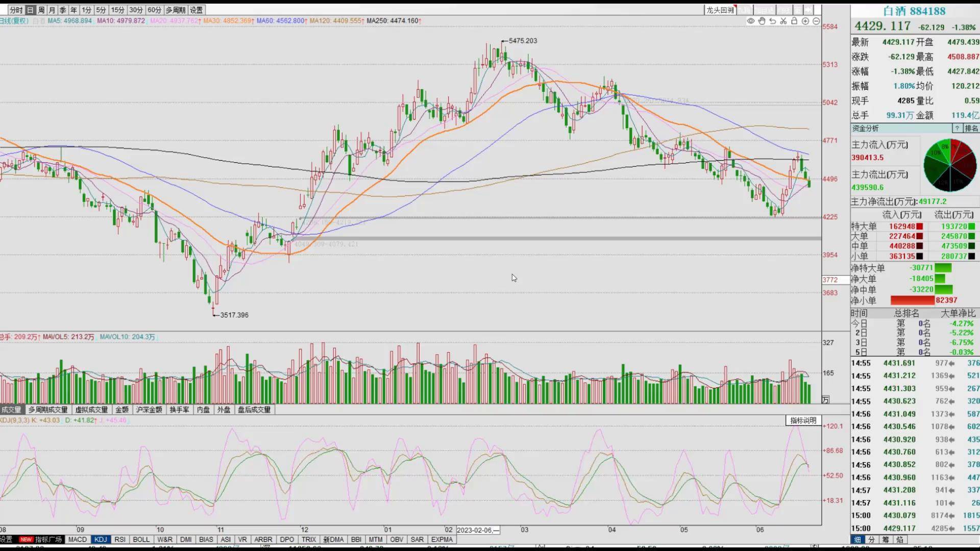Image resolution: width=980 pixels, height=551 pixels.
Task: Select the hand pan tool
Action: 762,21
